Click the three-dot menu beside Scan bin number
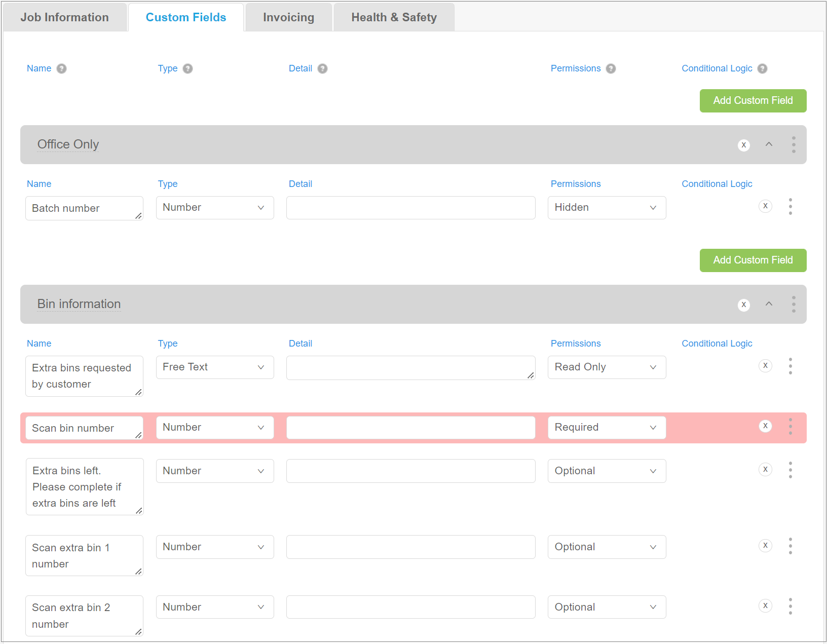This screenshot has width=827, height=644. (x=790, y=427)
